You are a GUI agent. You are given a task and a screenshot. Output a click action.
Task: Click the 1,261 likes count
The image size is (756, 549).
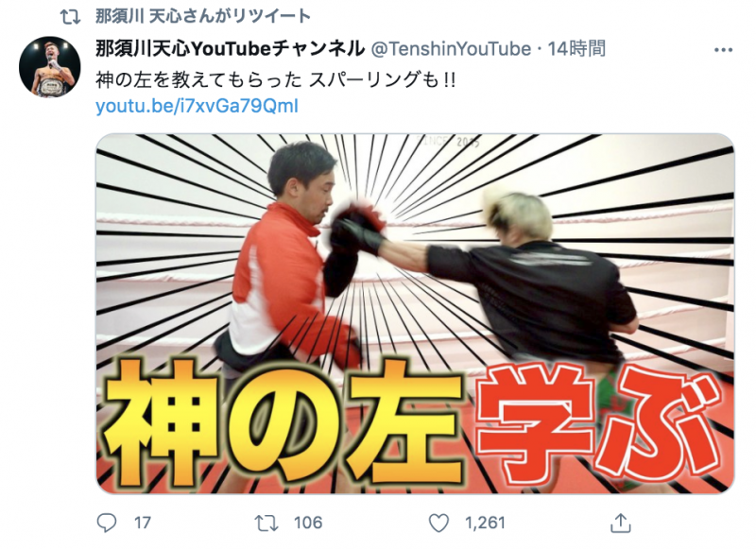[485, 523]
